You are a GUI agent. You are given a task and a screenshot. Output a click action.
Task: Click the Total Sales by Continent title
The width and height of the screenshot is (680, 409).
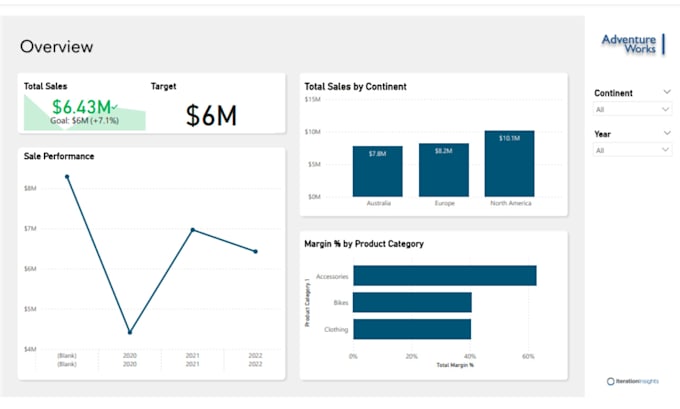355,87
